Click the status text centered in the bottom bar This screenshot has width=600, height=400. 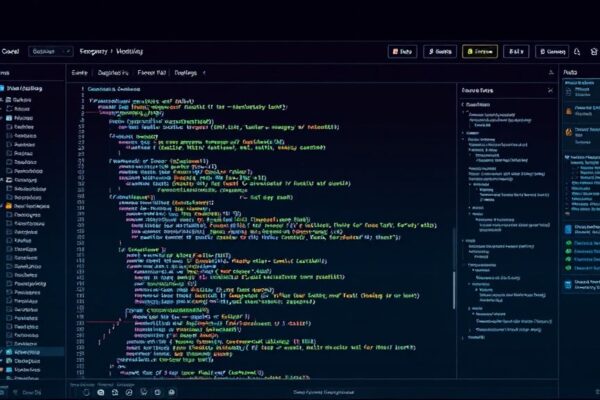pyautogui.click(x=324, y=392)
